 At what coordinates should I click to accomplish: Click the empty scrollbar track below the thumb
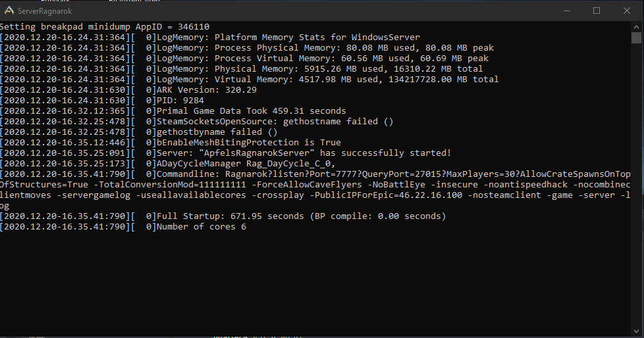coord(636,185)
